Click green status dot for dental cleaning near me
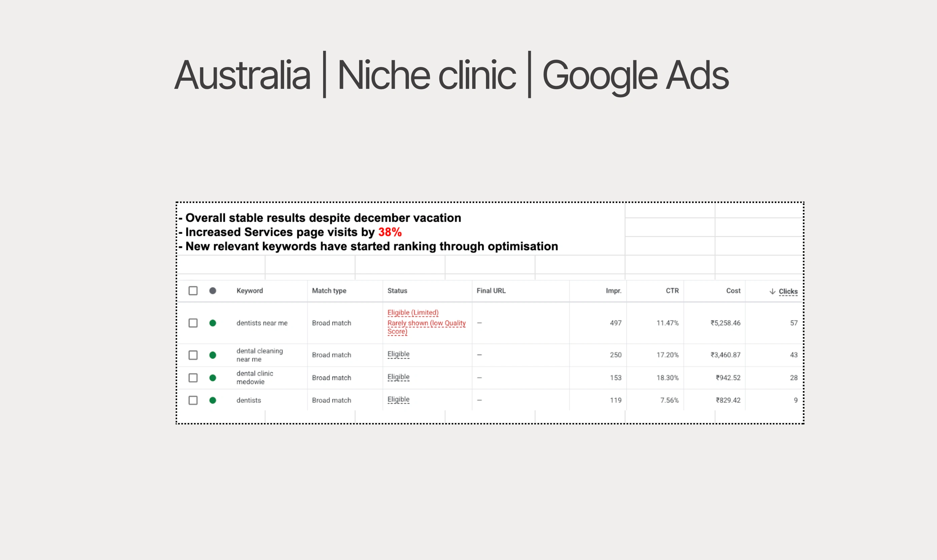 [x=213, y=355]
